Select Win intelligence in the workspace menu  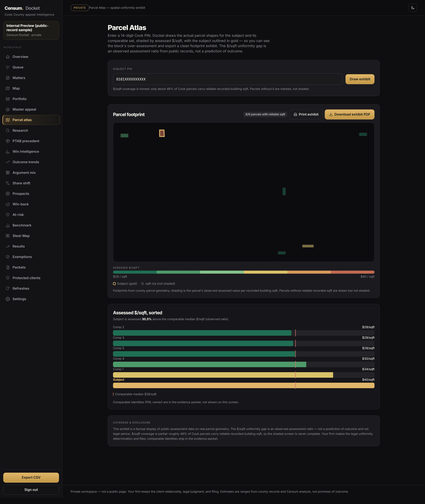point(31,151)
